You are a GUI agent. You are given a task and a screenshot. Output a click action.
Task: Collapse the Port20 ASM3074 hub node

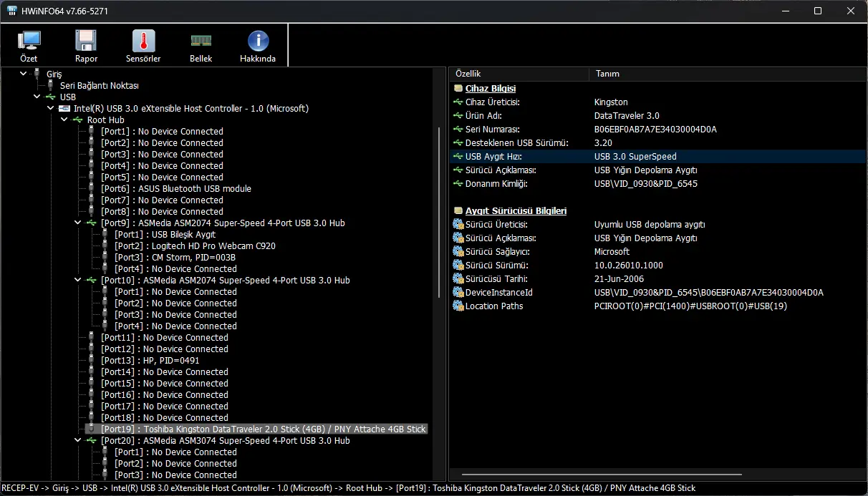[78, 440]
